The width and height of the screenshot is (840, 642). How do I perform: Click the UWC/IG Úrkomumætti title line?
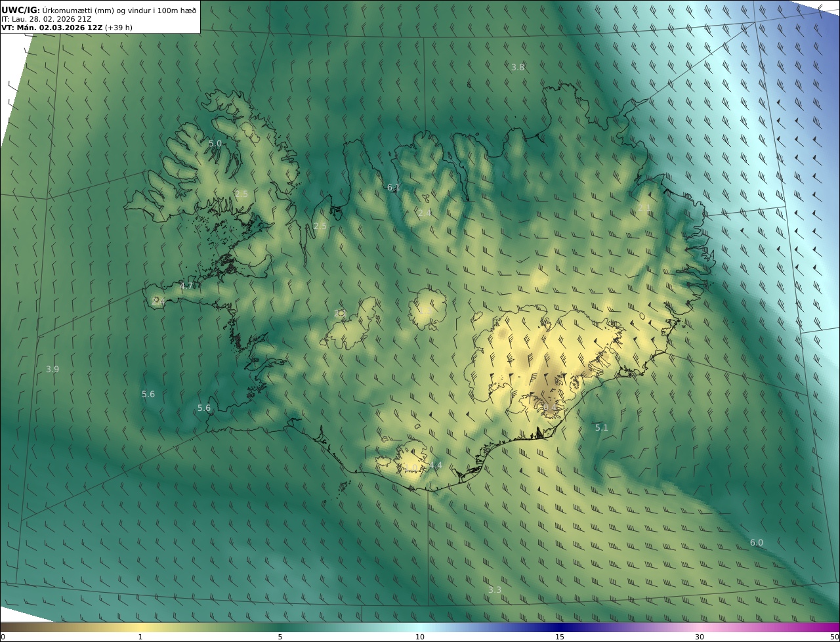[98, 10]
